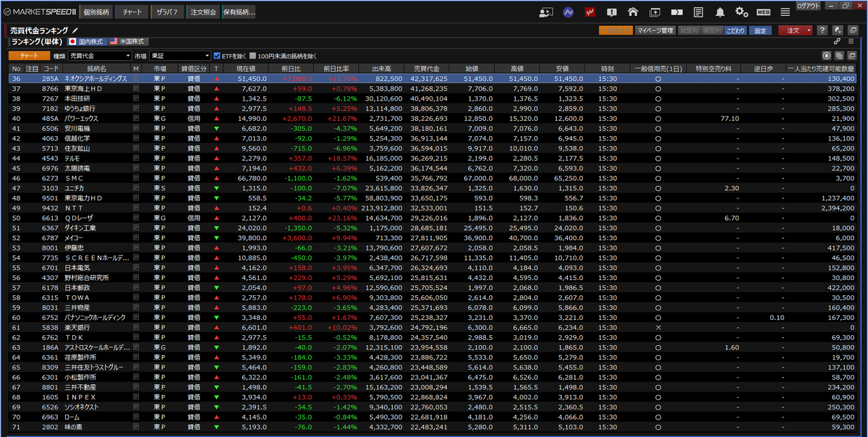This screenshot has width=868, height=437.
Task: Open the hamburger menu icon in top toolbar
Action: point(785,12)
